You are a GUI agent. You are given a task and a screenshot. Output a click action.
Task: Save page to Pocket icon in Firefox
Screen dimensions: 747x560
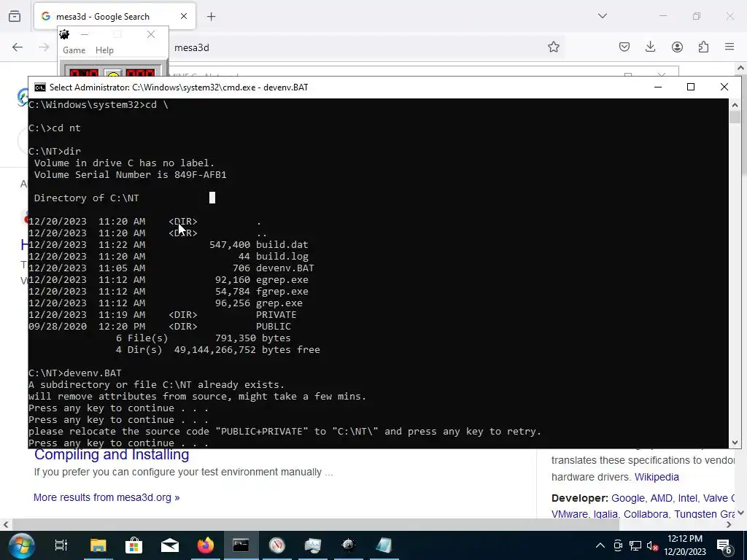click(x=624, y=47)
